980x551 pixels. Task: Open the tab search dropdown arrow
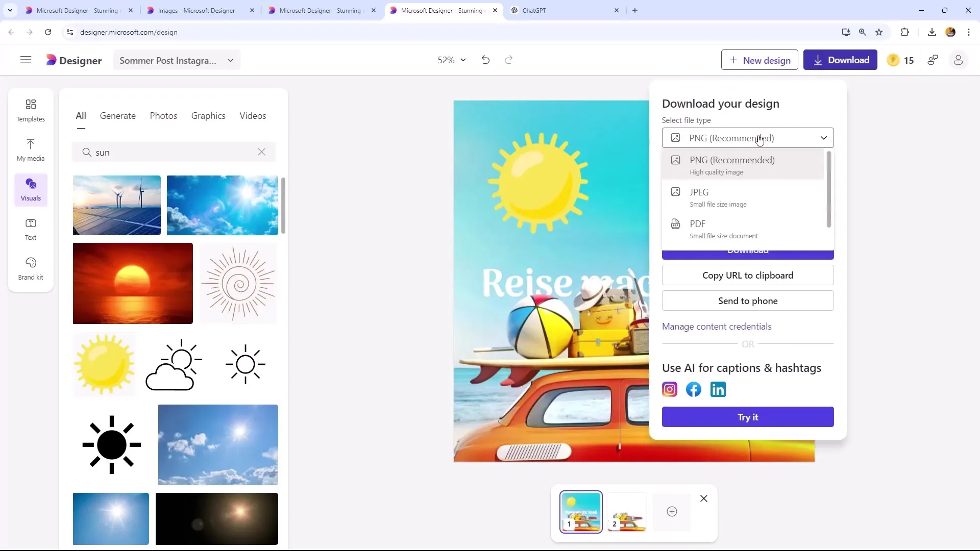(x=10, y=10)
